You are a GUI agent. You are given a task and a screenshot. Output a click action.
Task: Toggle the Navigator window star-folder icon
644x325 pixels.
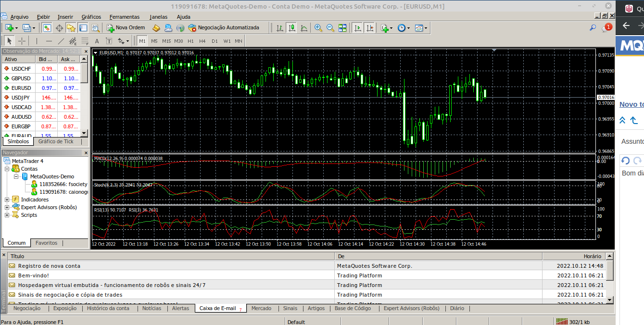(71, 28)
